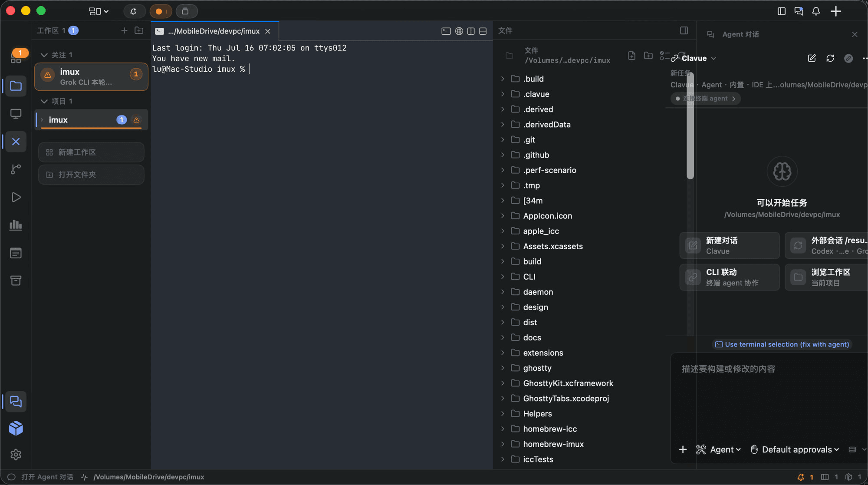Viewport: 868px width, 485px height.
Task: Select the imux Grok CLI attention card
Action: 91,77
